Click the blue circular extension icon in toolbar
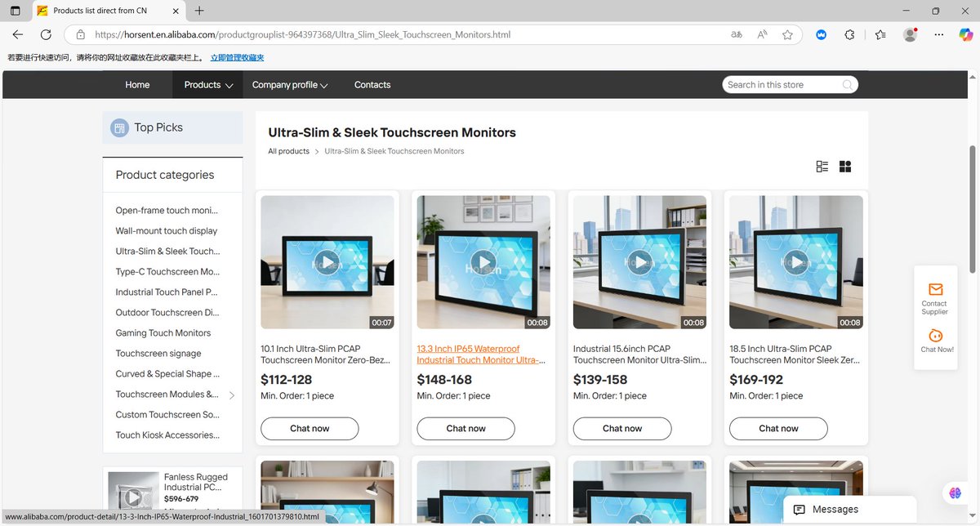Viewport: 980px width, 526px height. coord(822,35)
